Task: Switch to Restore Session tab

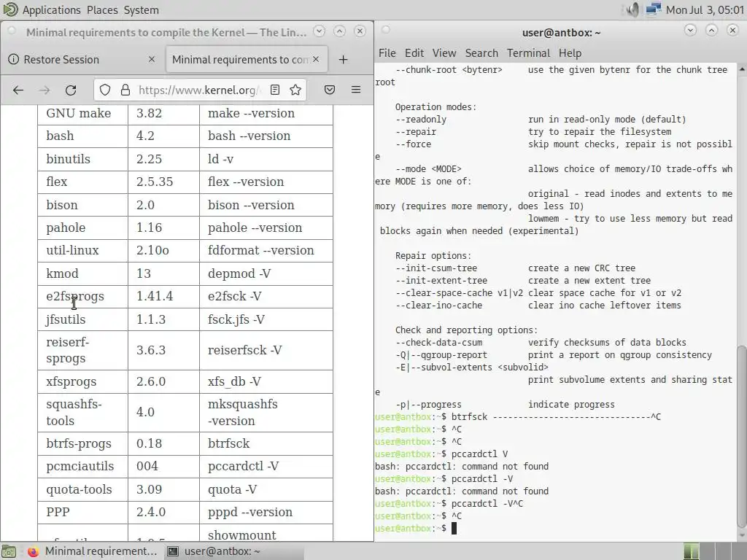Action: tap(82, 60)
